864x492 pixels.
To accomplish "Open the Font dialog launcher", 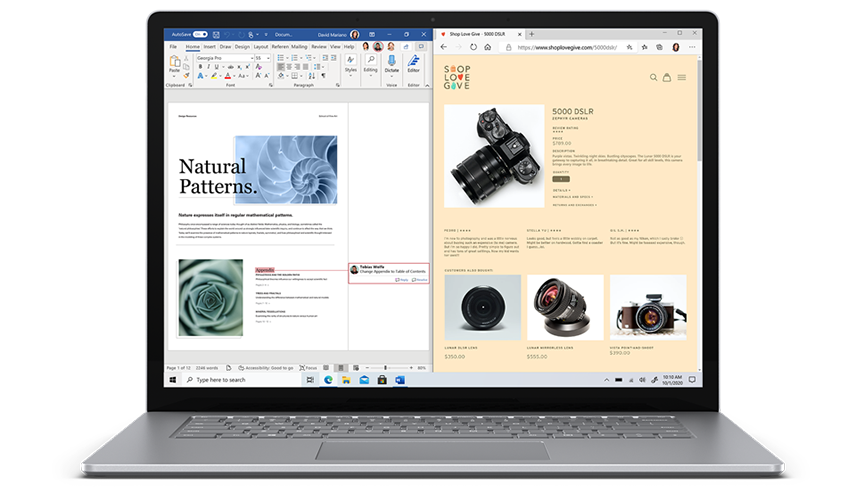I will click(x=271, y=85).
